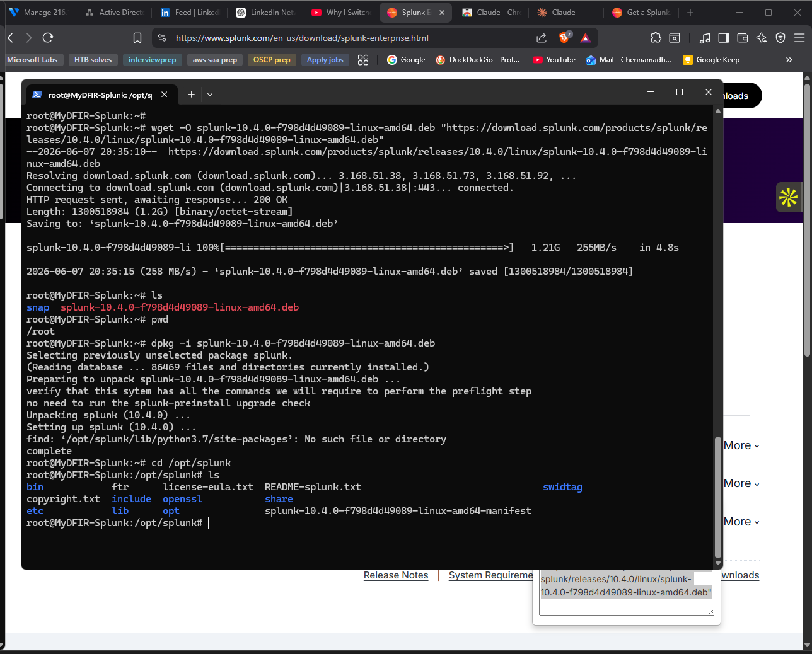Go back to the previous page

[x=10, y=38]
